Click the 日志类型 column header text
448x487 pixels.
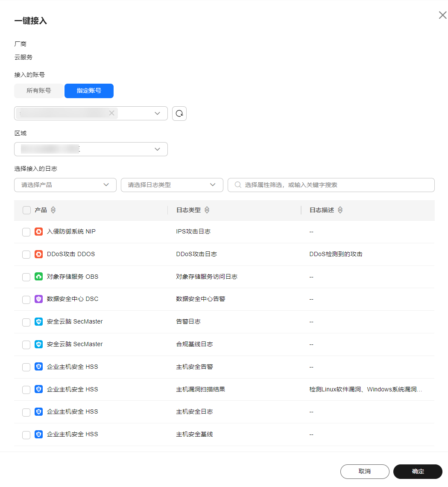pos(189,210)
